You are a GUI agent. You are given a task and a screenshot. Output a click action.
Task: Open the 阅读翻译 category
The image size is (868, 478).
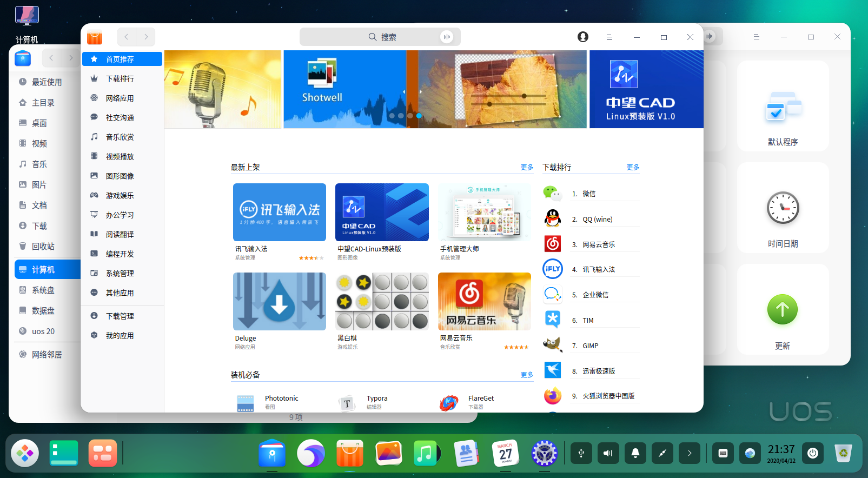click(x=122, y=234)
